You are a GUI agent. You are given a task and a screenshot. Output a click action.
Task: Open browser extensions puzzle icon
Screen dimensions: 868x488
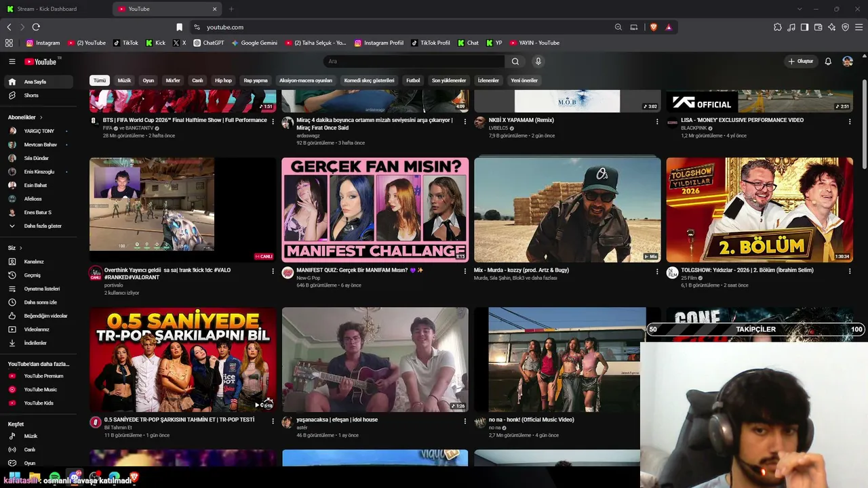tap(778, 27)
